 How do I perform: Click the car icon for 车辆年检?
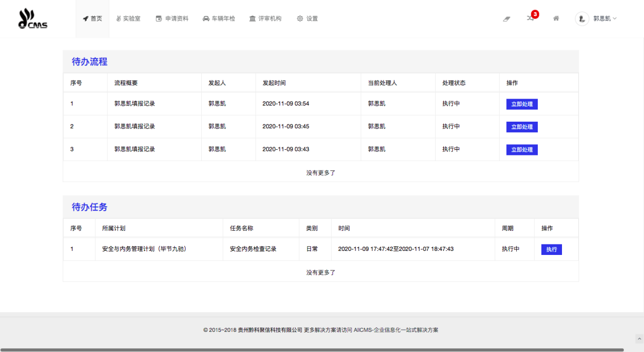coord(206,19)
